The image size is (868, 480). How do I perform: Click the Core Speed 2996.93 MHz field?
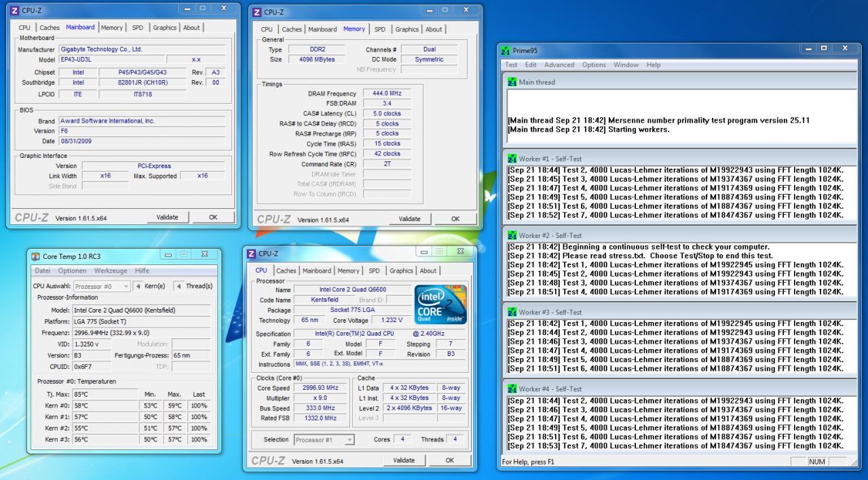320,388
